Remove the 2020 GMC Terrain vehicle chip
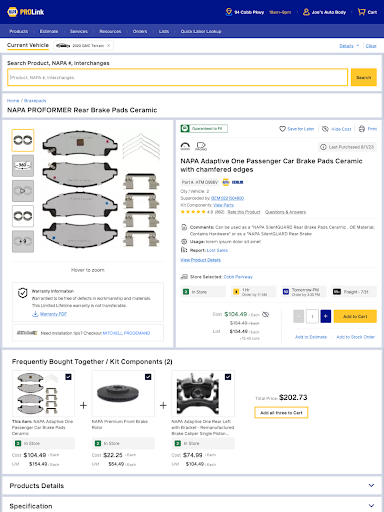Screen dimensions: 384x512 pos(108,45)
